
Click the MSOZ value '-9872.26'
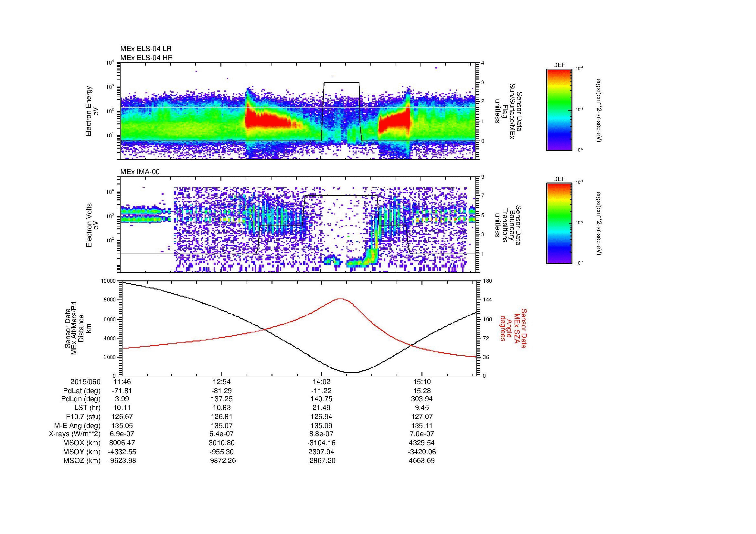coord(222,461)
